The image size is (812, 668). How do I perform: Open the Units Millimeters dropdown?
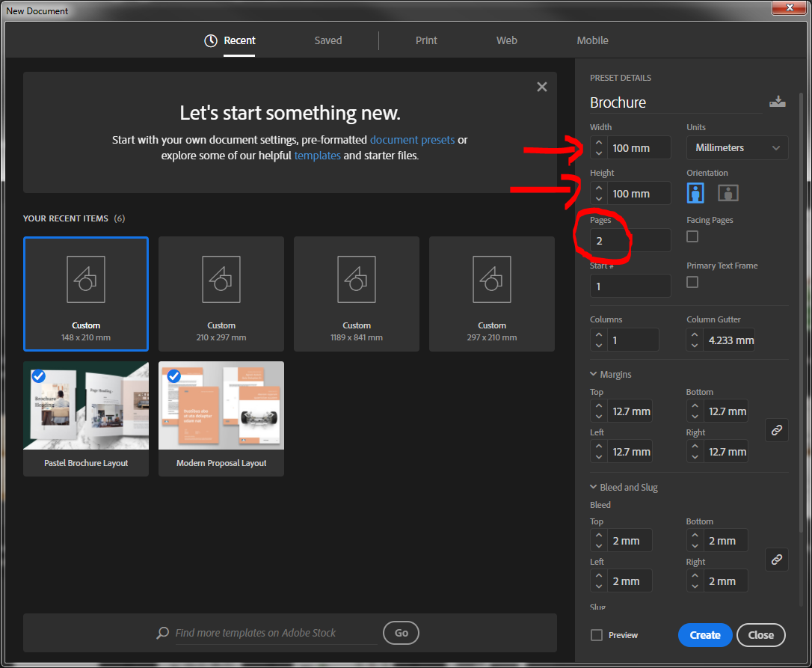[737, 147]
